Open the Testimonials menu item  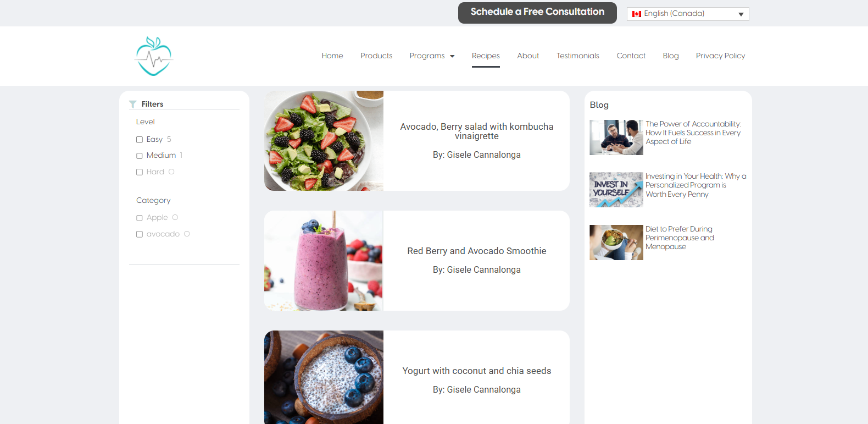(577, 56)
